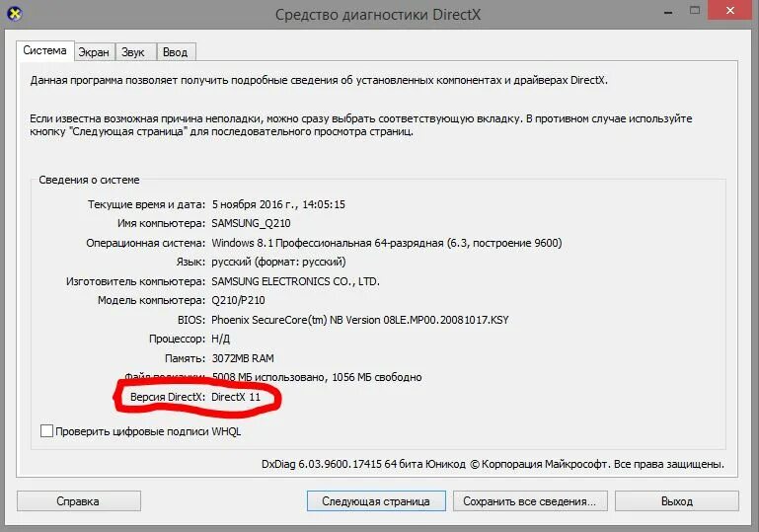Click processor value Н/Д
Screen dimensions: 759x532
(x=221, y=340)
